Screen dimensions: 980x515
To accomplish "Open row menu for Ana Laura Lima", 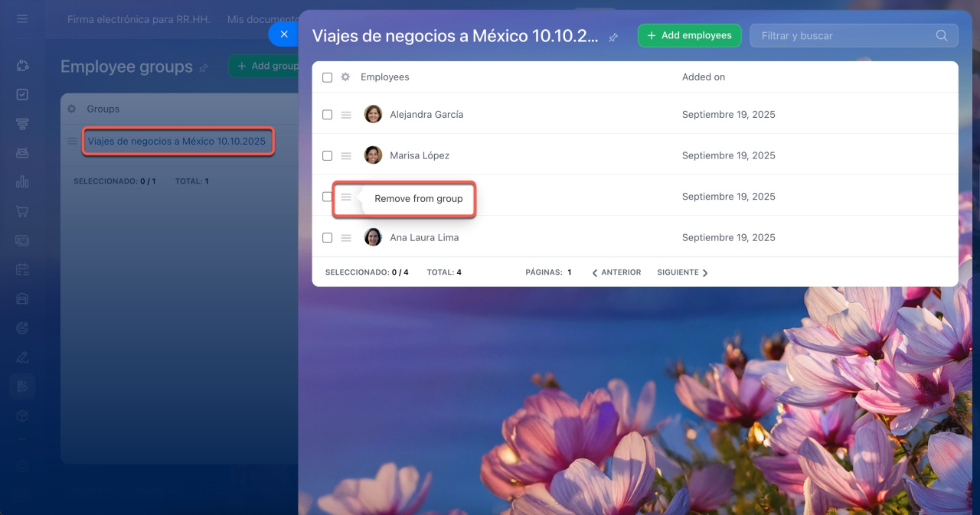I will [346, 238].
